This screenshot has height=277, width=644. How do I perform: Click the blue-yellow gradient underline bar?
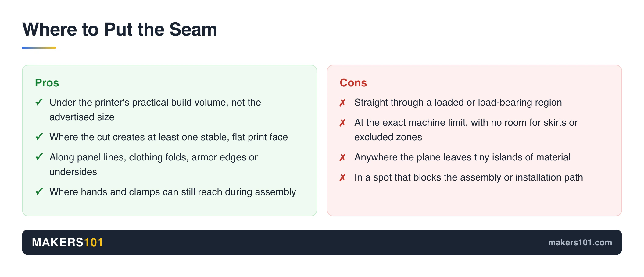[39, 48]
